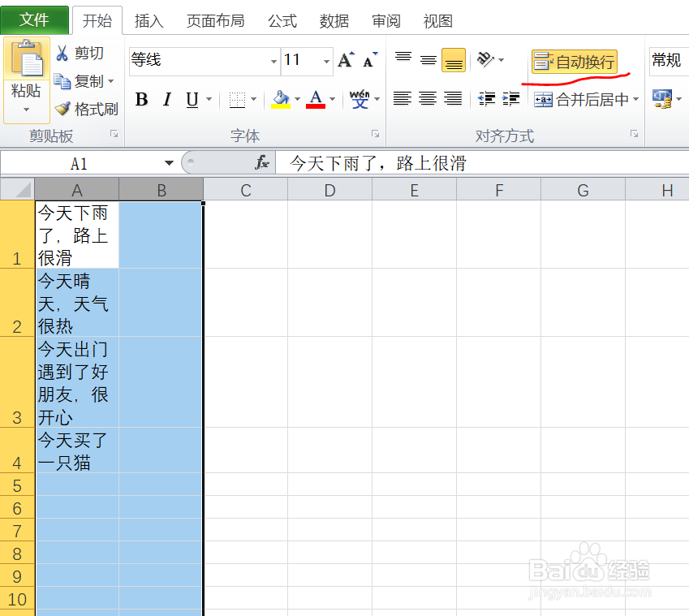Image resolution: width=689 pixels, height=616 pixels.
Task: Open the 数据 ribbon tab
Action: [x=334, y=20]
